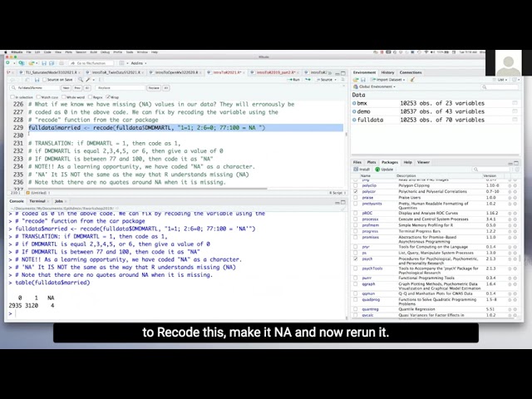Viewport: 532px width, 399px height.
Task: Click the New File icon in main toolbar
Action: click(7, 63)
